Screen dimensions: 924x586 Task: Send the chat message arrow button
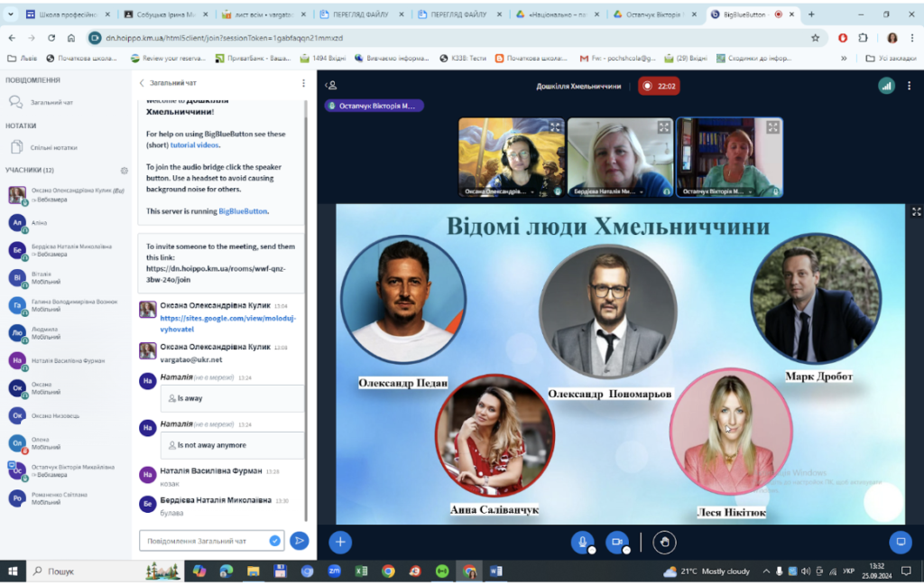[x=300, y=541]
